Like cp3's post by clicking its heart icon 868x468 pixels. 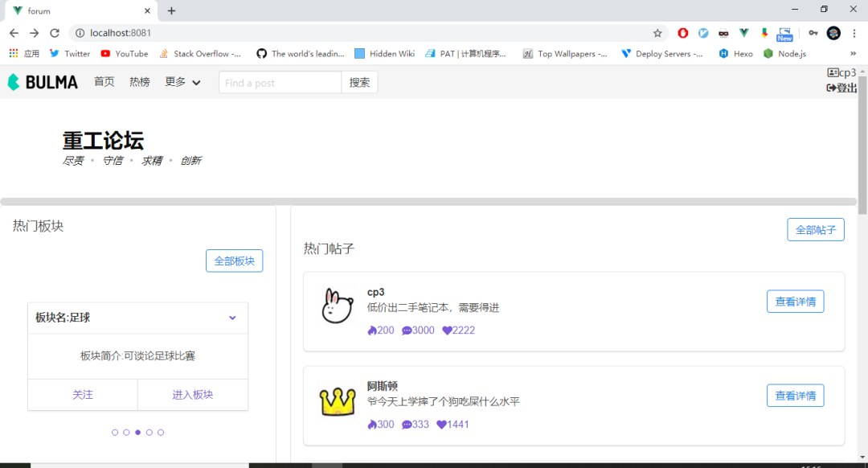tap(448, 330)
